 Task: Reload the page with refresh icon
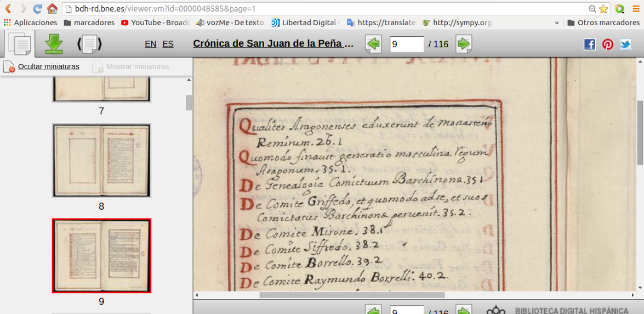coord(37,8)
